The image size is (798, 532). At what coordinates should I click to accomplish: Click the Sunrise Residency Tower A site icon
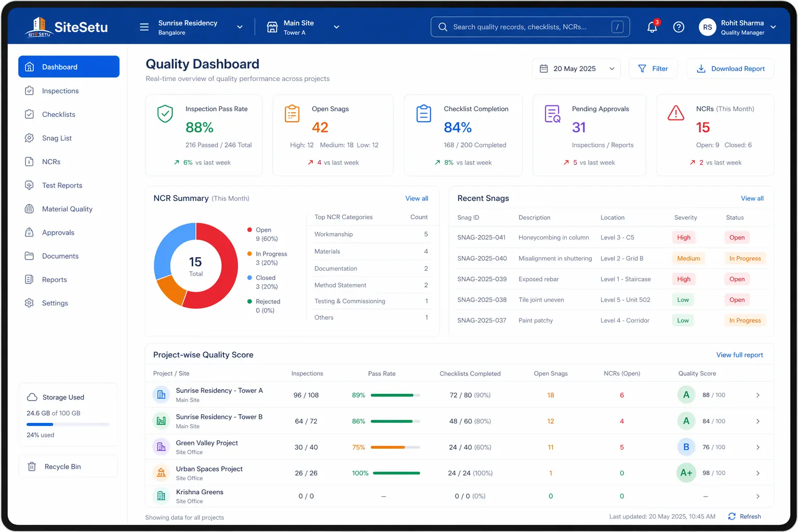[x=161, y=395]
